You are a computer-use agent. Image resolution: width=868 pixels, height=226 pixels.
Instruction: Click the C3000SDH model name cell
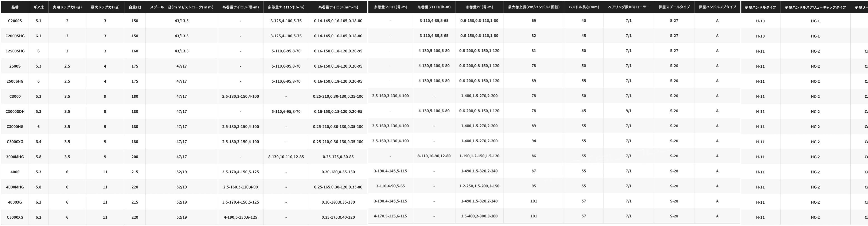[x=15, y=111]
